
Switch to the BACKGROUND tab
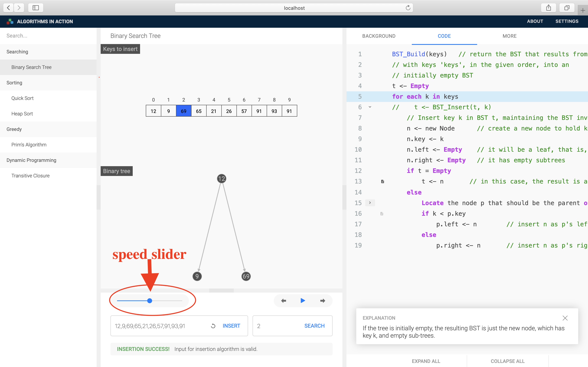pyautogui.click(x=379, y=36)
